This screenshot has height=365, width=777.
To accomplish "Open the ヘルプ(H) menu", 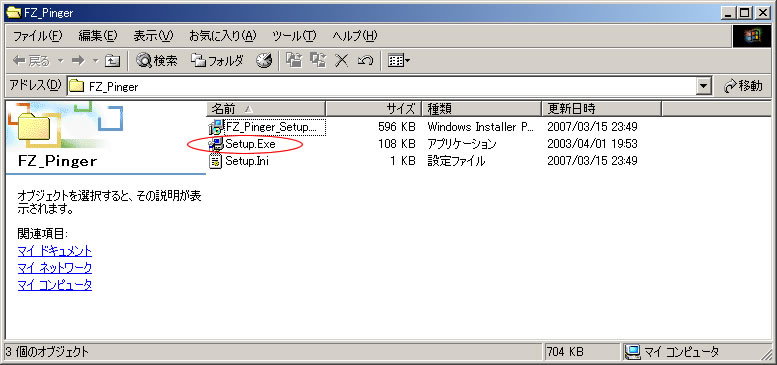I will click(355, 36).
